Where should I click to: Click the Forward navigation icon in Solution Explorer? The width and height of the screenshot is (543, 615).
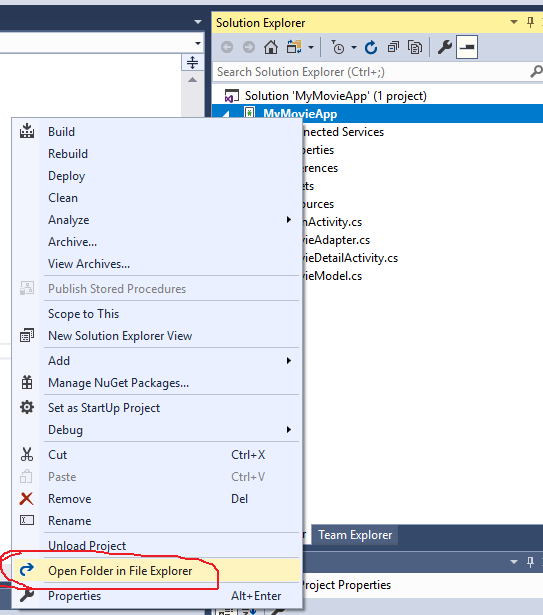(249, 47)
